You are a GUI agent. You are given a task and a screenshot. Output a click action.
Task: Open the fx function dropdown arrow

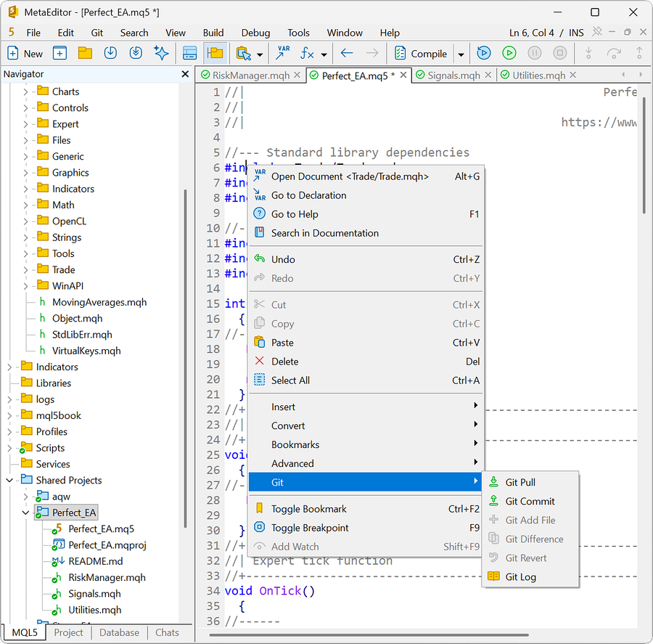coord(324,54)
